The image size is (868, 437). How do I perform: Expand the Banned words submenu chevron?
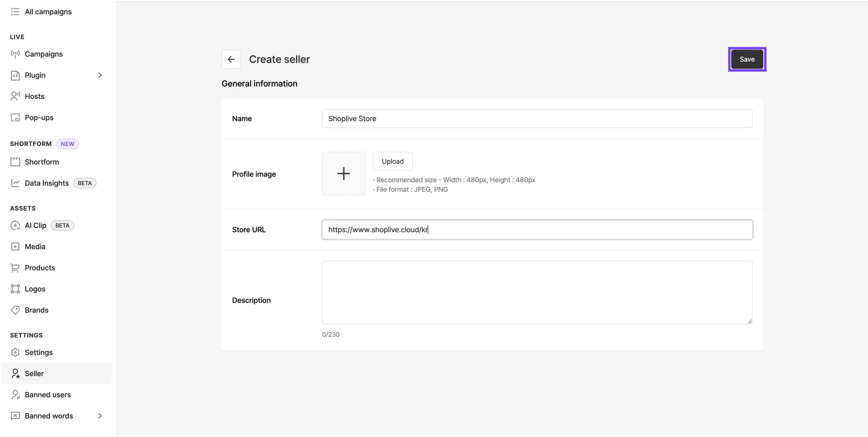click(100, 416)
